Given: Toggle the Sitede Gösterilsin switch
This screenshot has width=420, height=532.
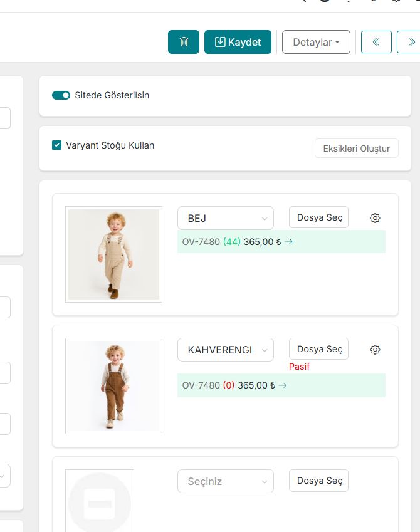Looking at the screenshot, I should [61, 95].
